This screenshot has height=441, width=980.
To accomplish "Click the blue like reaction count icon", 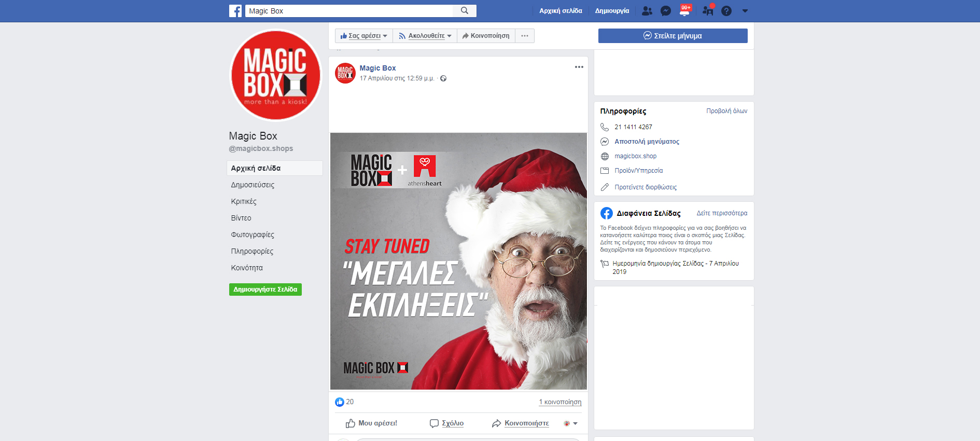I will 340,402.
